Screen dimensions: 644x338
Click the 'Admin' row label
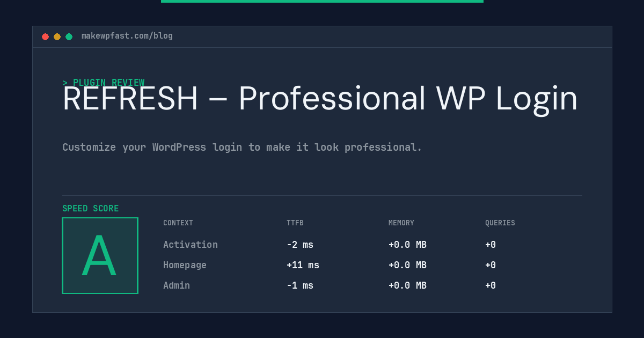tap(177, 285)
